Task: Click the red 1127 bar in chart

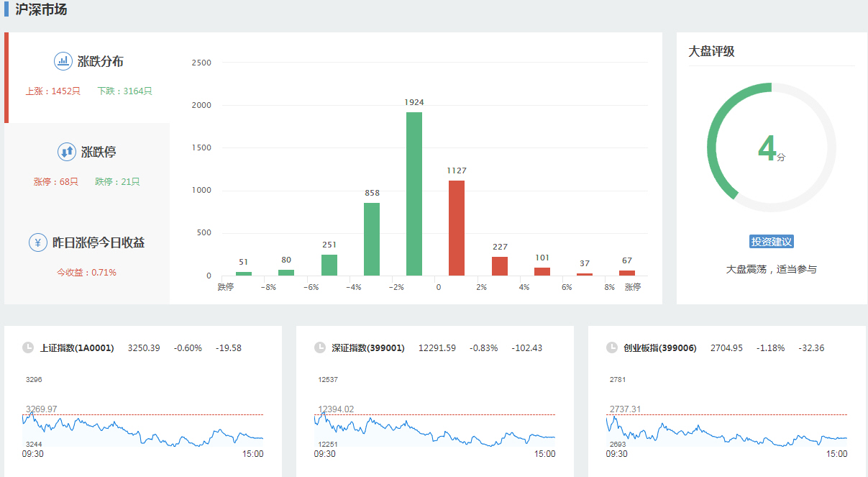Action: click(x=457, y=228)
